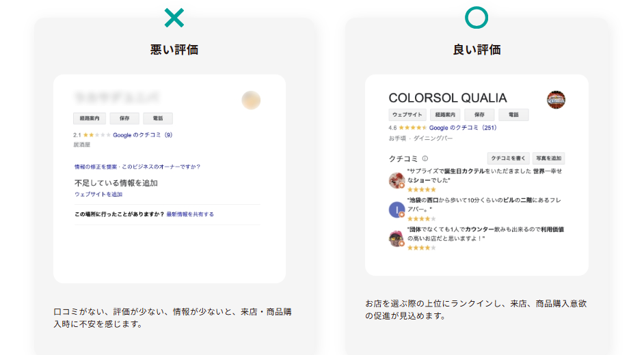Click the 悪い評価 heading

click(x=174, y=50)
